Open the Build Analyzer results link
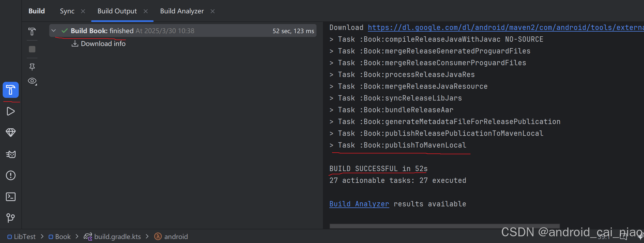This screenshot has height=243, width=644. point(359,204)
